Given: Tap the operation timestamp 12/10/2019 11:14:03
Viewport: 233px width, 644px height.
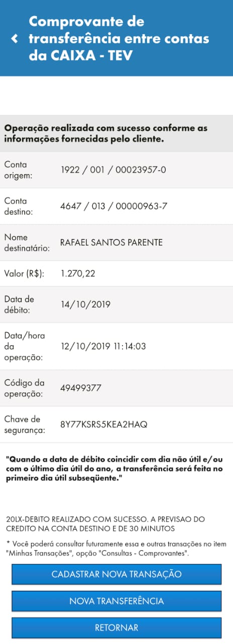Looking at the screenshot, I should (103, 347).
